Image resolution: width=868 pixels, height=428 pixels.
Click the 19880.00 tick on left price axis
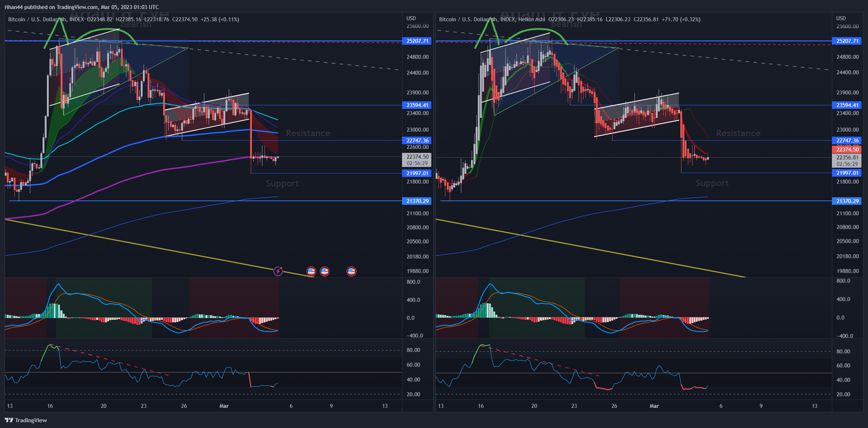pyautogui.click(x=418, y=271)
